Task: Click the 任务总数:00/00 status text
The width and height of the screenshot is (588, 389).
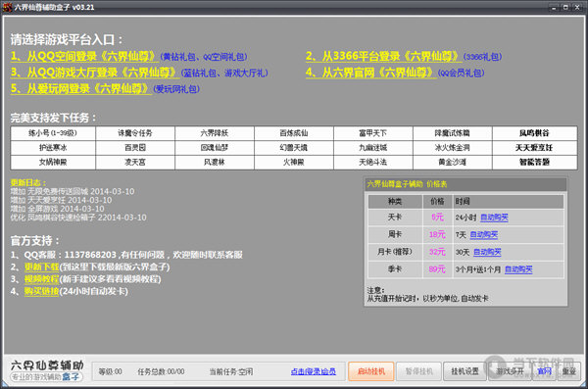Action: (x=161, y=371)
